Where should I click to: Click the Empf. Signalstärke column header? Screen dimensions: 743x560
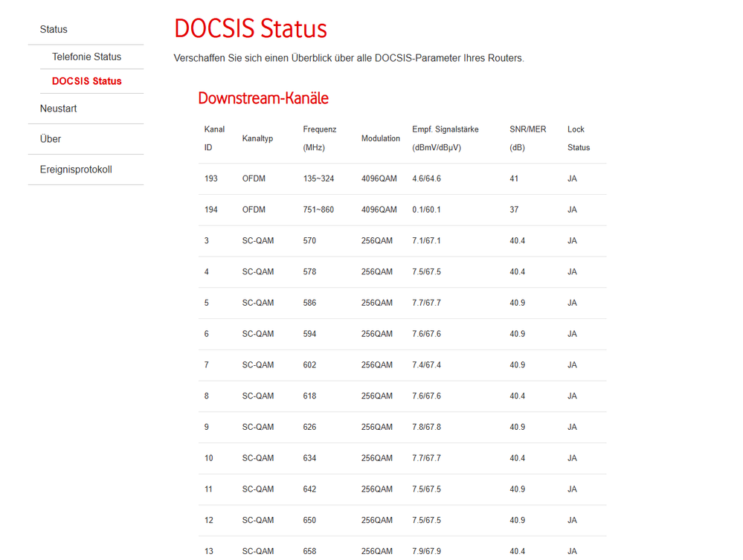pyautogui.click(x=445, y=138)
